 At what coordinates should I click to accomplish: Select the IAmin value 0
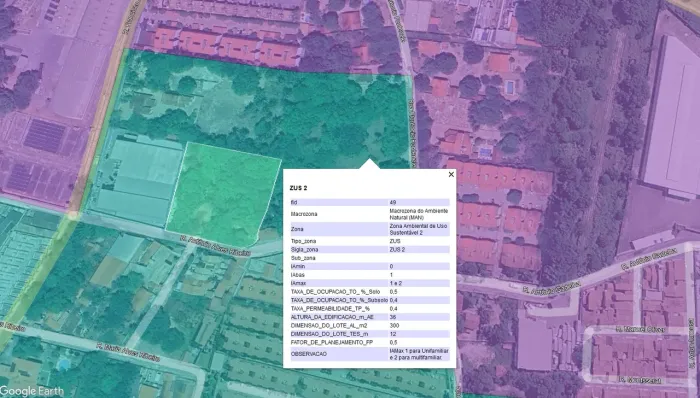click(x=391, y=267)
